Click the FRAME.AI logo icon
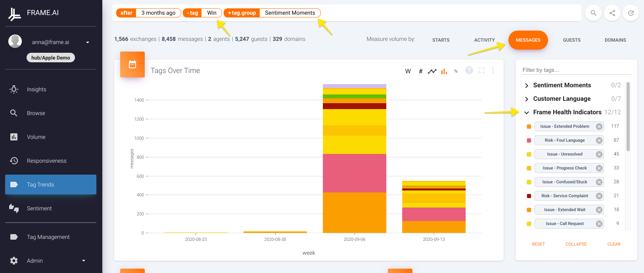This screenshot has width=644, height=273. tap(14, 14)
